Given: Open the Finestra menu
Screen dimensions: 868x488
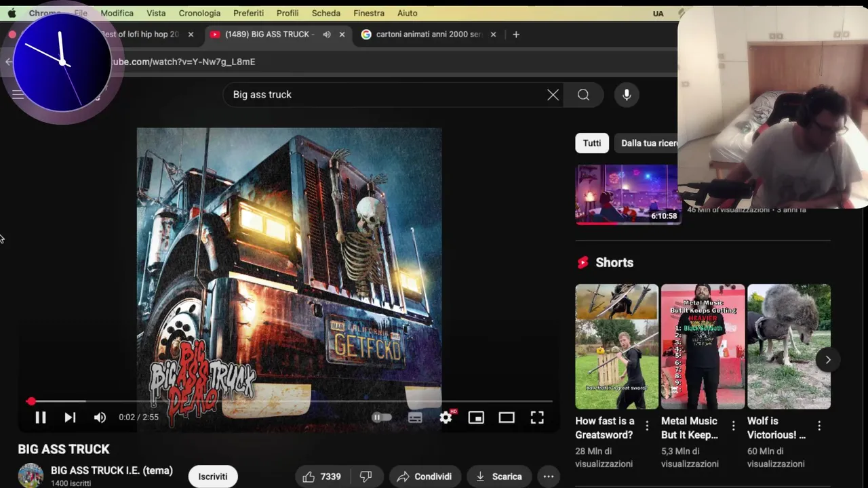Looking at the screenshot, I should [x=369, y=13].
